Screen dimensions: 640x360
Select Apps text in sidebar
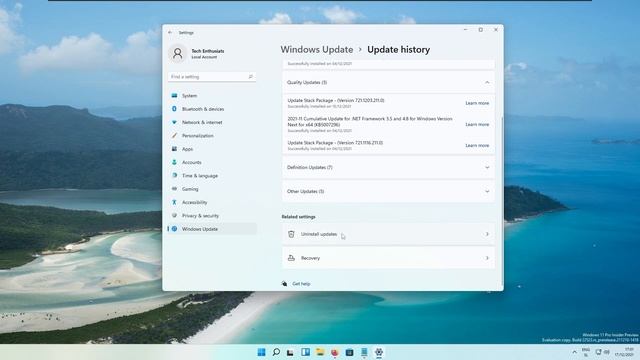tap(187, 149)
